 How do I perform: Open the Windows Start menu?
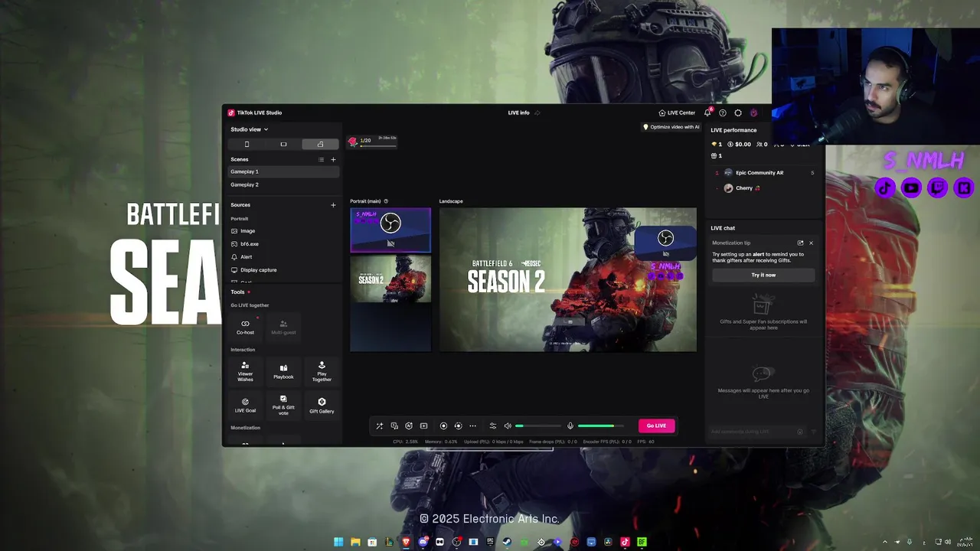[x=338, y=542]
